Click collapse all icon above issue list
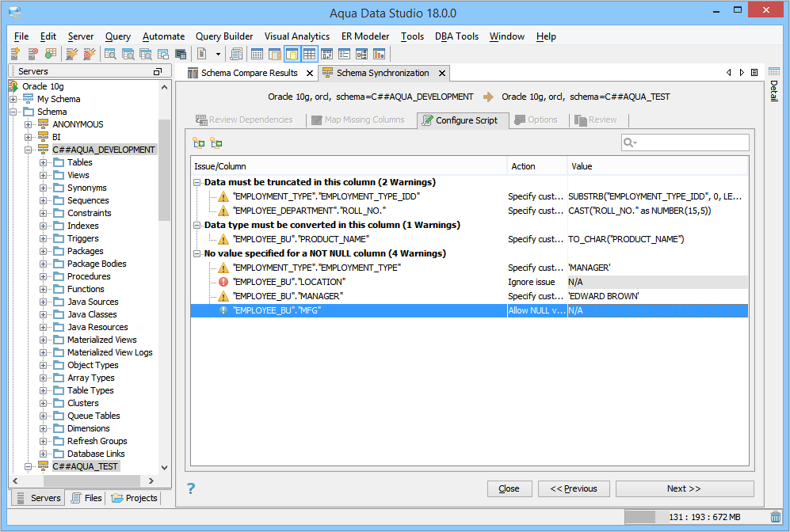This screenshot has height=532, width=790. coord(216,143)
